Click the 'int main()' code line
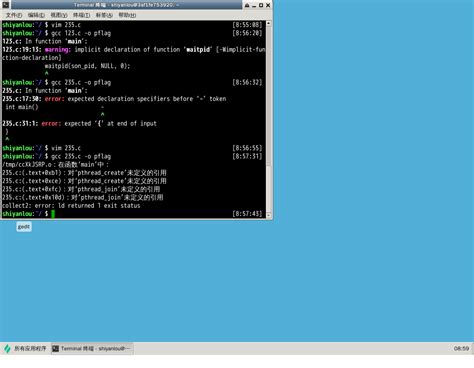 22,107
